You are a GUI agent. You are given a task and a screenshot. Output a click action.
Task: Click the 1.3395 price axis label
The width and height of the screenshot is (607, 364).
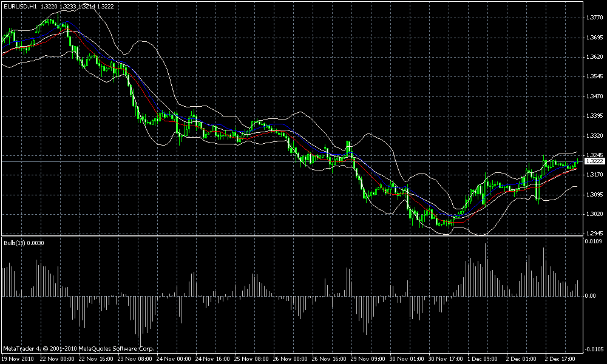click(x=595, y=116)
